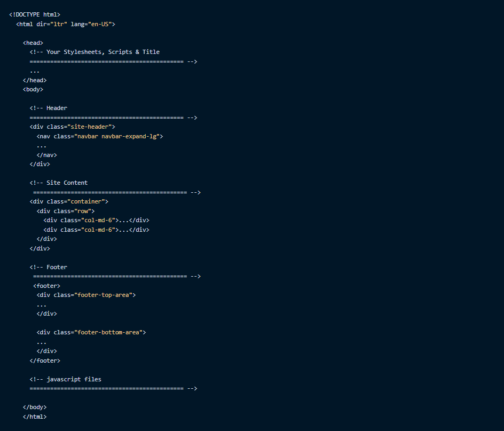Click the DOCTYPE html declaration line
504x431 pixels.
(x=35, y=14)
